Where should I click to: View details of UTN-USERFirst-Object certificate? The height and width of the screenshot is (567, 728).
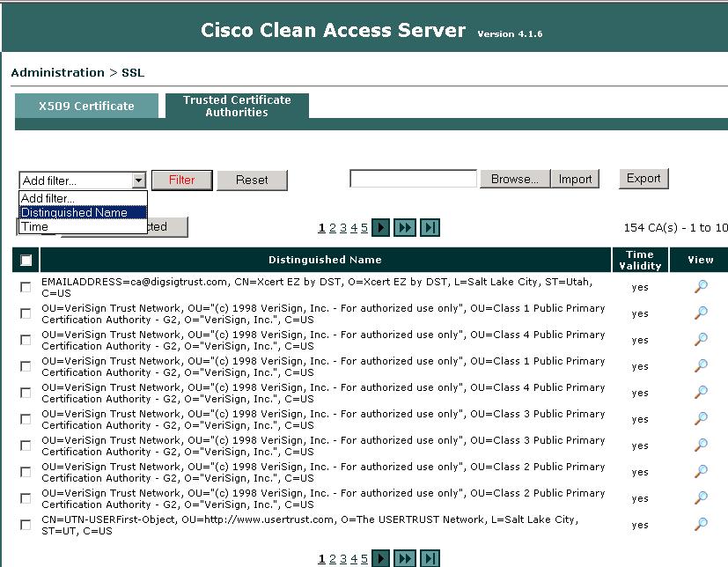pyautogui.click(x=701, y=525)
